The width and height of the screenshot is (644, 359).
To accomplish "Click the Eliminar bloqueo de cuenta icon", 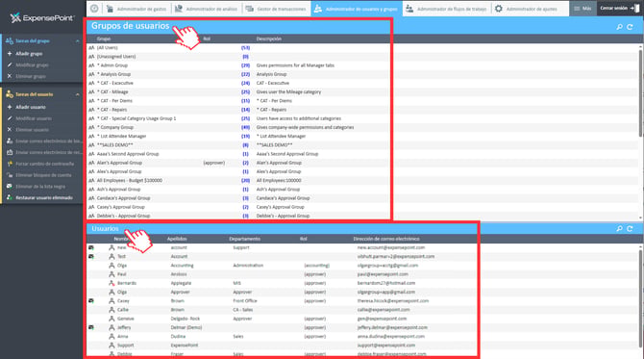I will 10,175.
